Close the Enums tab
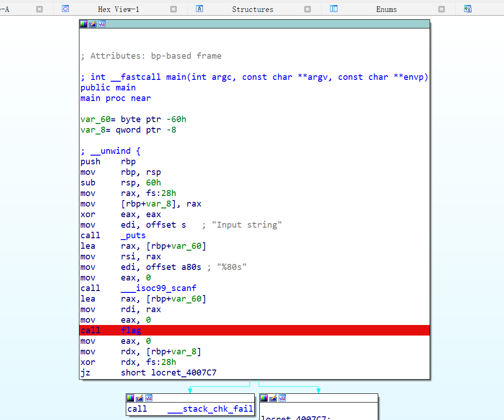The image size is (504, 420). [x=442, y=9]
